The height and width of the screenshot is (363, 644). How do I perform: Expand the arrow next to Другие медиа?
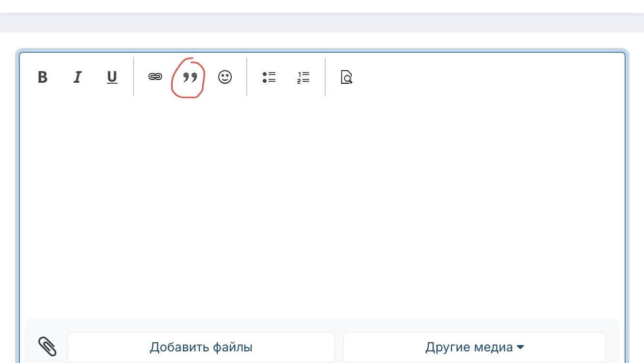tap(521, 347)
